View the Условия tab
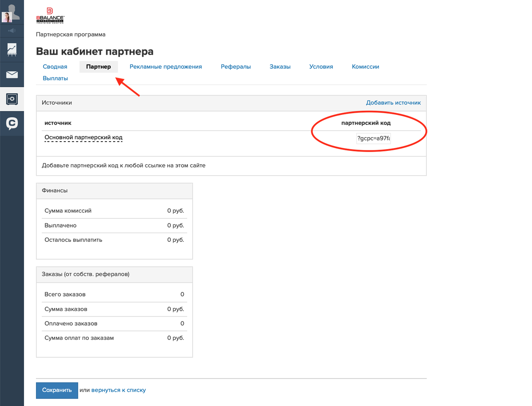 [x=321, y=67]
